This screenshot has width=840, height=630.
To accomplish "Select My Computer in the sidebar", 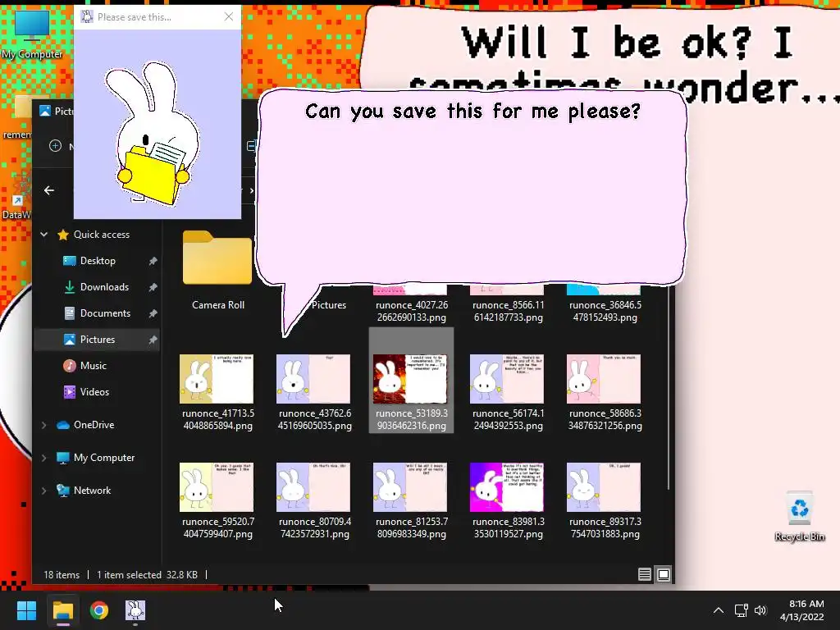I will click(x=104, y=458).
